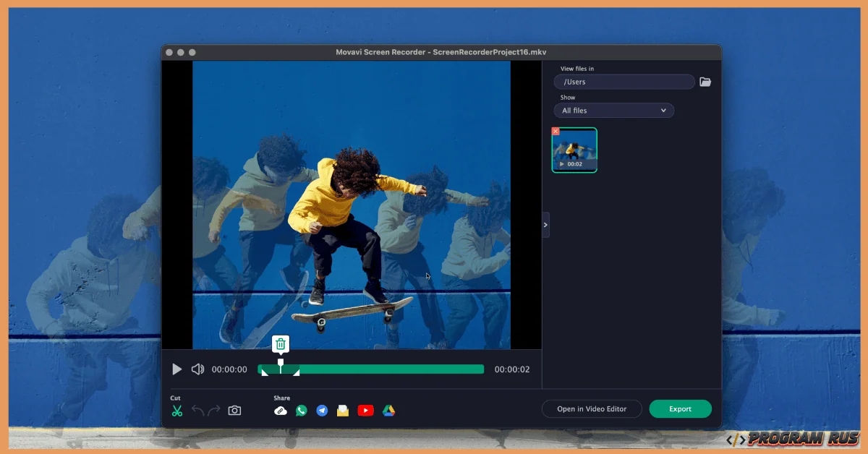This screenshot has height=454, width=868.
Task: Upload the recording to Google Drive
Action: [x=388, y=410]
